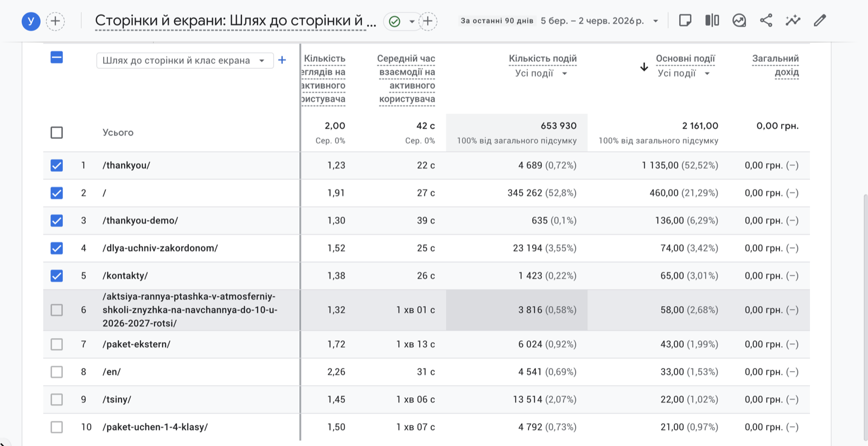Viewport: 868px width, 446px height.
Task: Uncheck the /kontakty/ row checkbox
Action: click(x=56, y=276)
